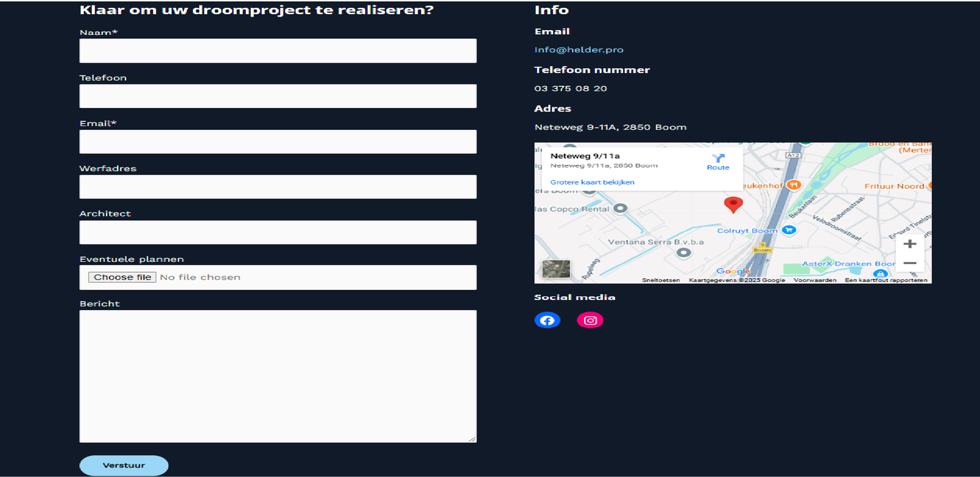Open the Facebook social media icon

tap(547, 320)
